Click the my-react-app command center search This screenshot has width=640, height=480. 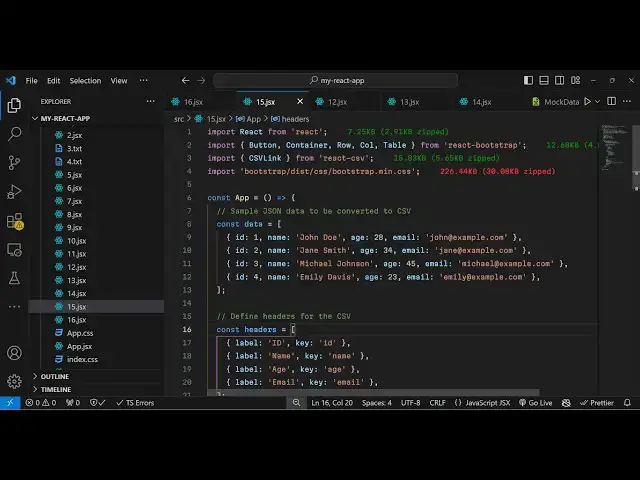(336, 80)
